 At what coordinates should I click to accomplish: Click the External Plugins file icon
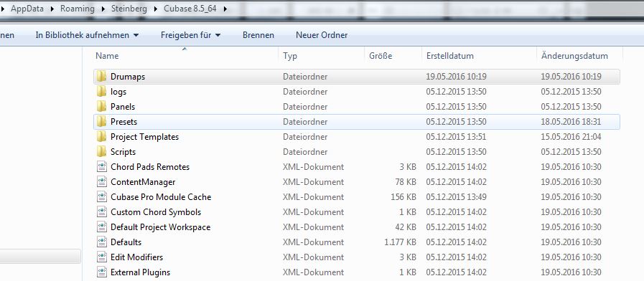(x=102, y=272)
